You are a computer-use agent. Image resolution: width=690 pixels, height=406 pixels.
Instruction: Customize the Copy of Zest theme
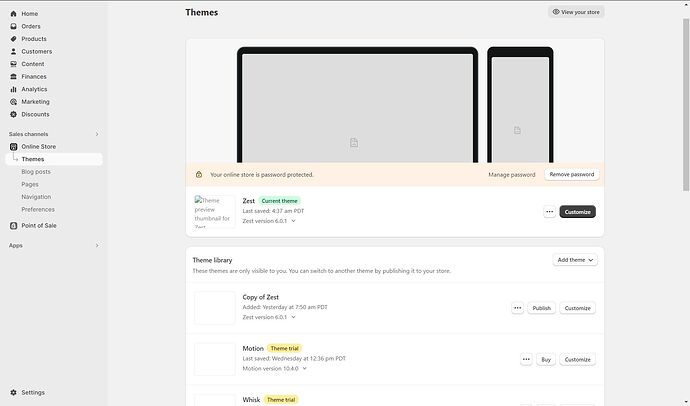(577, 308)
